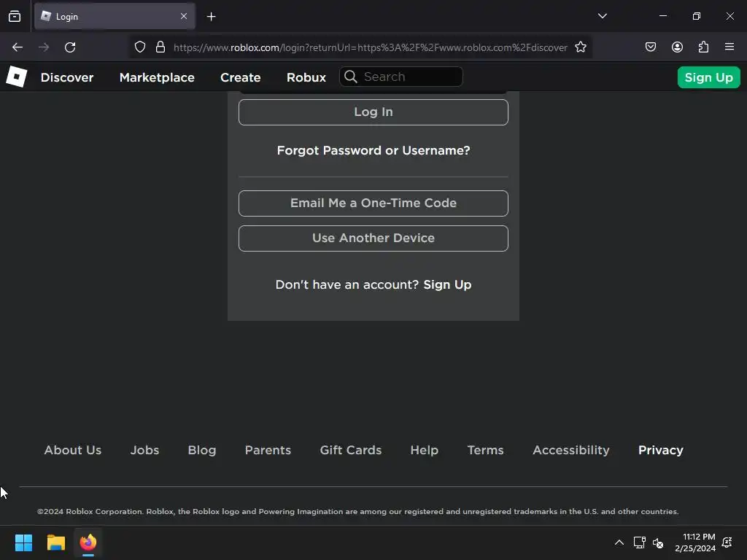The width and height of the screenshot is (747, 560).
Task: Open Privacy footer link
Action: [x=661, y=450]
